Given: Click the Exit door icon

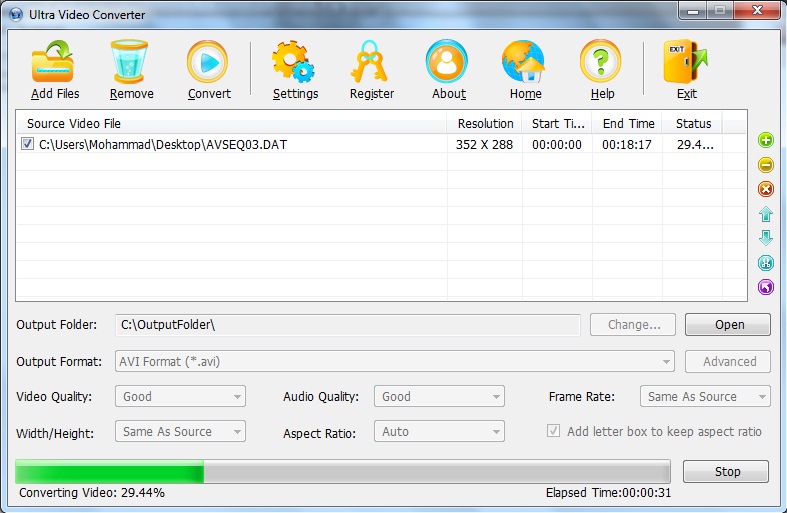Looking at the screenshot, I should click(685, 62).
